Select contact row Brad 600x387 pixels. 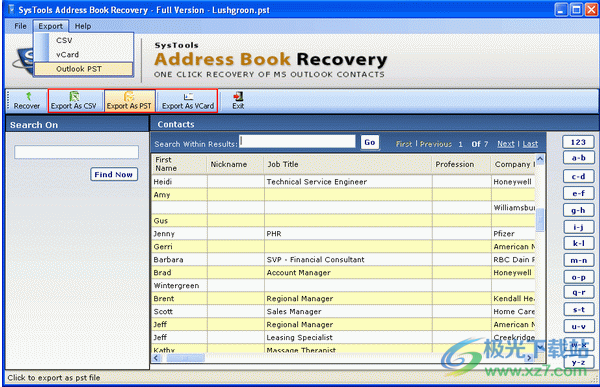pos(343,273)
